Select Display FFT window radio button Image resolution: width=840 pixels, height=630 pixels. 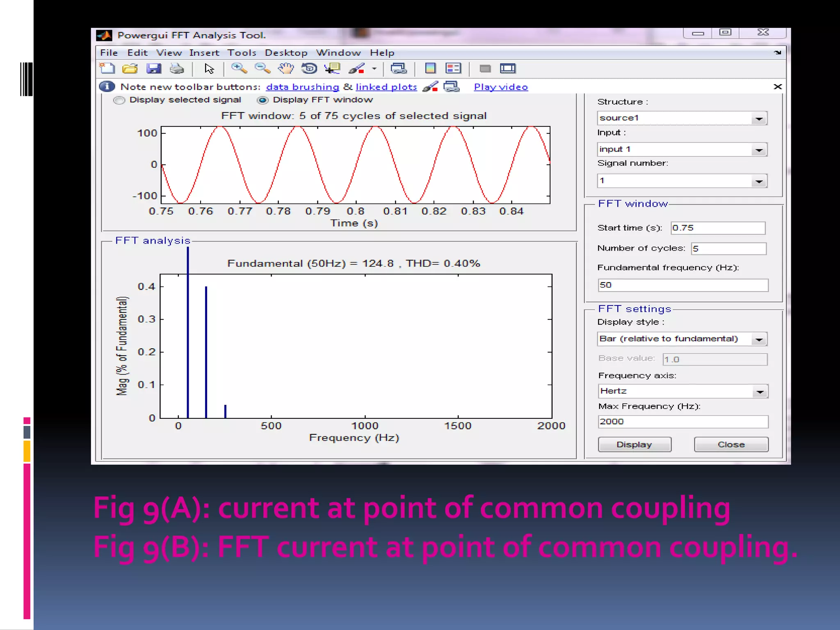[x=262, y=100]
